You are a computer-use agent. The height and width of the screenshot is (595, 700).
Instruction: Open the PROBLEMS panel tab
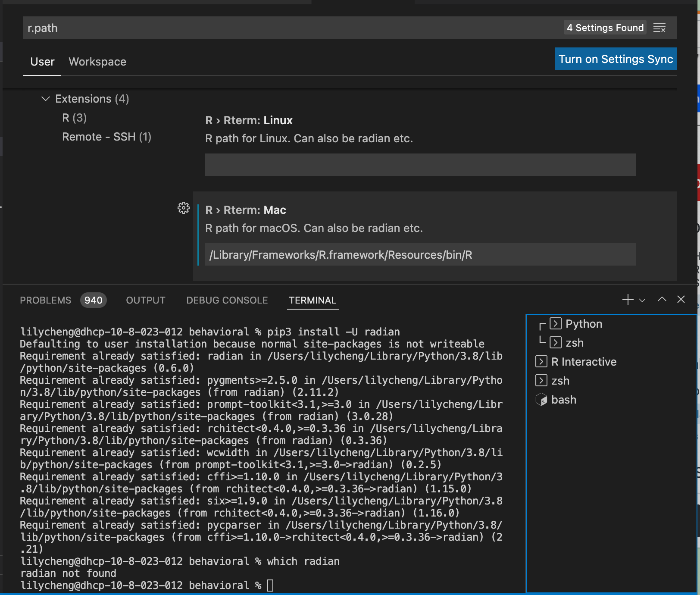click(x=45, y=300)
